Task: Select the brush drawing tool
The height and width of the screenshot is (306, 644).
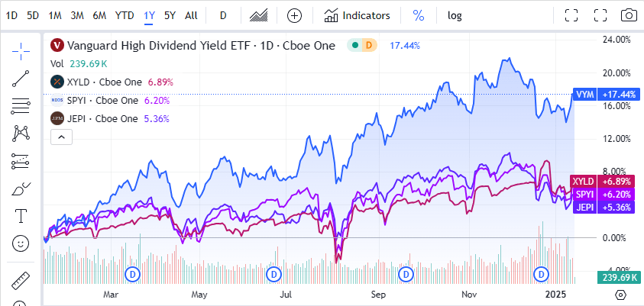Action: [x=21, y=188]
